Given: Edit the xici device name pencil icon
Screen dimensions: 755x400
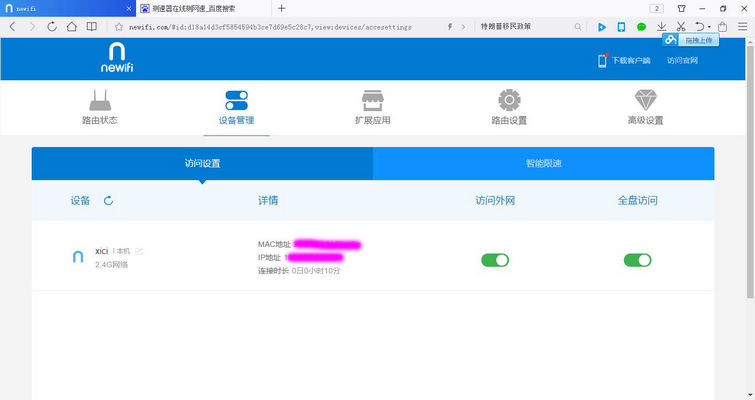Looking at the screenshot, I should tap(139, 251).
